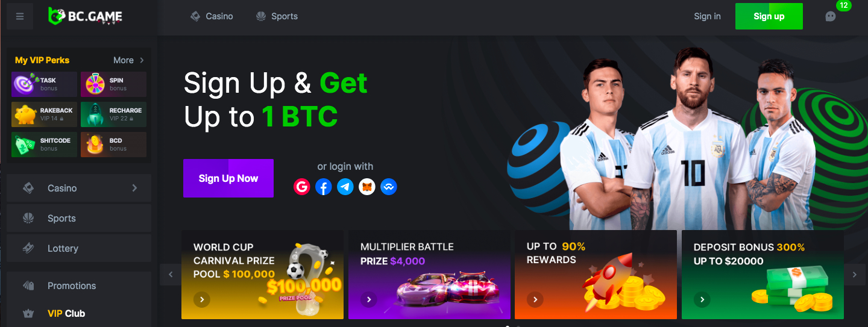The height and width of the screenshot is (327, 868).
Task: Open the hamburger sidebar menu
Action: (20, 16)
